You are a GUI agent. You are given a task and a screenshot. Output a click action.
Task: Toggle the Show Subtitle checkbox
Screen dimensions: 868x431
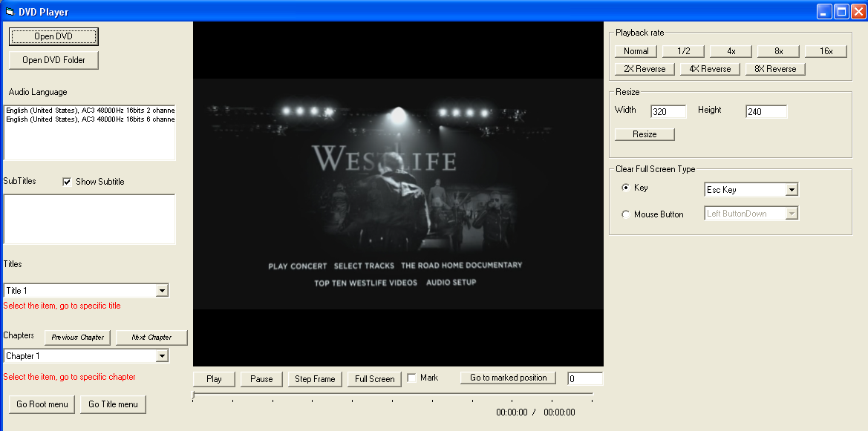pos(68,182)
